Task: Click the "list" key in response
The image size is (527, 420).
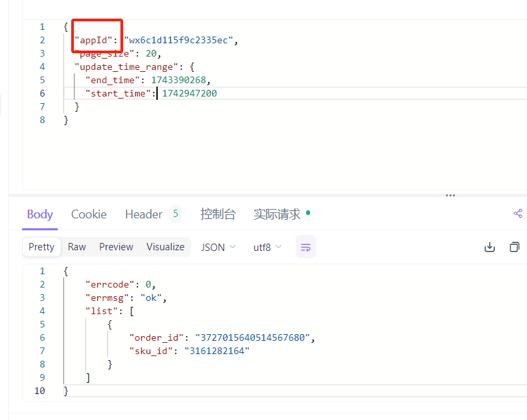Action: point(102,311)
